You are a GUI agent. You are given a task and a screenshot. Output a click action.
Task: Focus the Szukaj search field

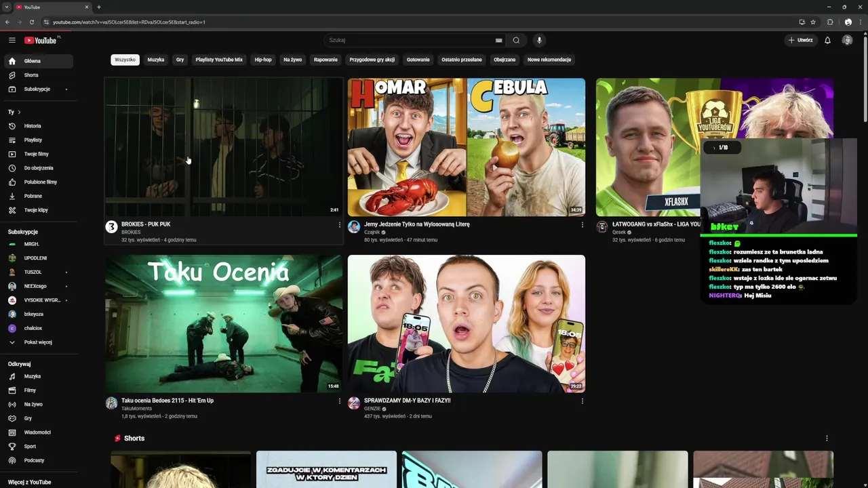[410, 40]
